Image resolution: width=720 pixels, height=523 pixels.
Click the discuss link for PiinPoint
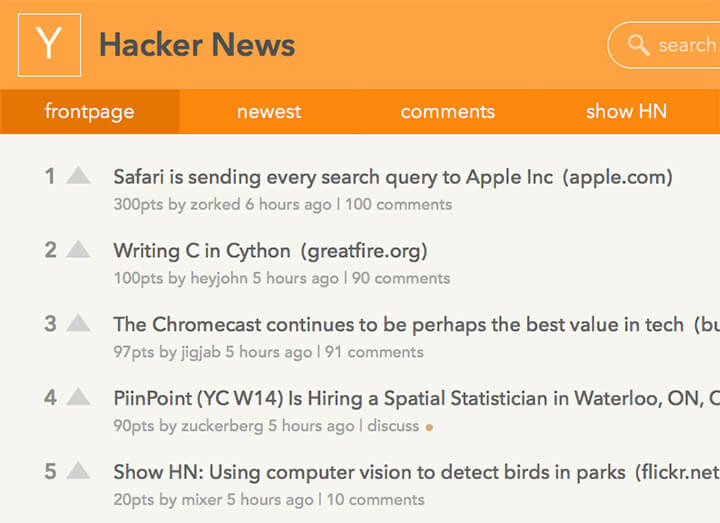393,426
